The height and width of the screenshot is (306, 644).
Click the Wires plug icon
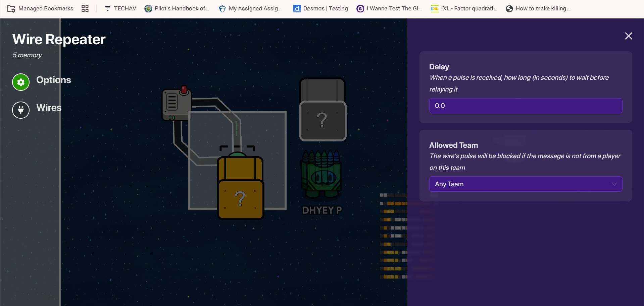pyautogui.click(x=21, y=110)
